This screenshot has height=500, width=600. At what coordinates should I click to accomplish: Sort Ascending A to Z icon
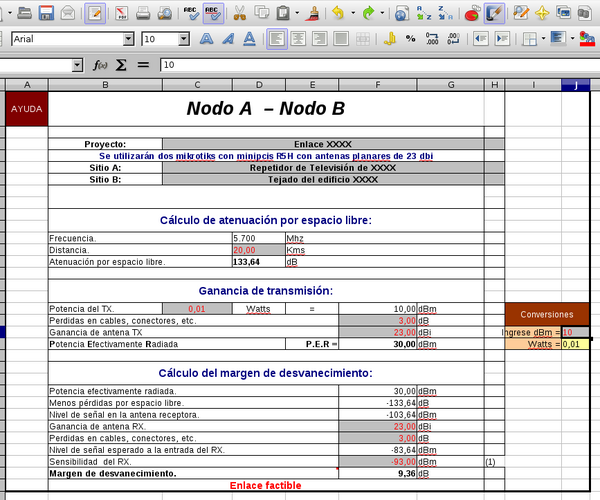pyautogui.click(x=424, y=13)
